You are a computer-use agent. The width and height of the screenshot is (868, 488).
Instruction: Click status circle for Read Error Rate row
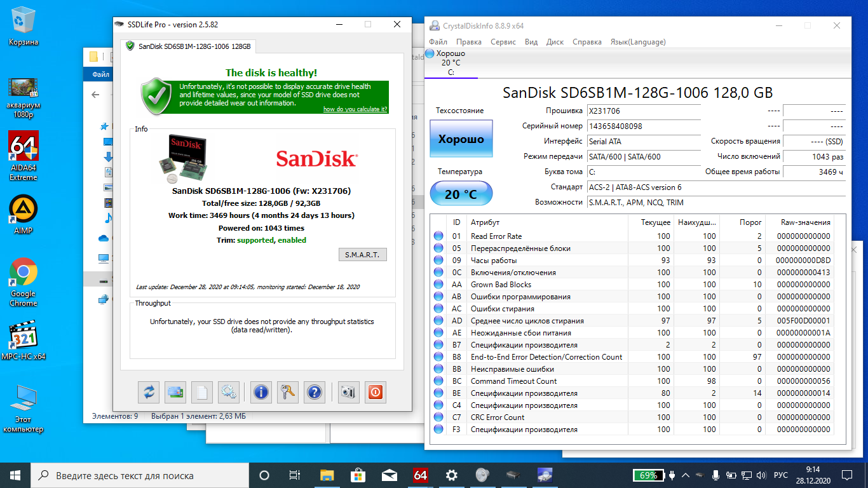[438, 236]
